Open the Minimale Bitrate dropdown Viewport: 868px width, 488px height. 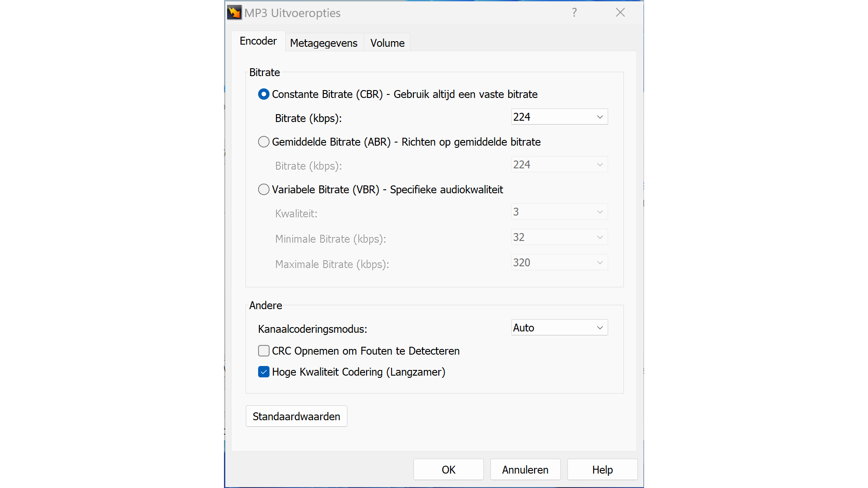pos(559,237)
